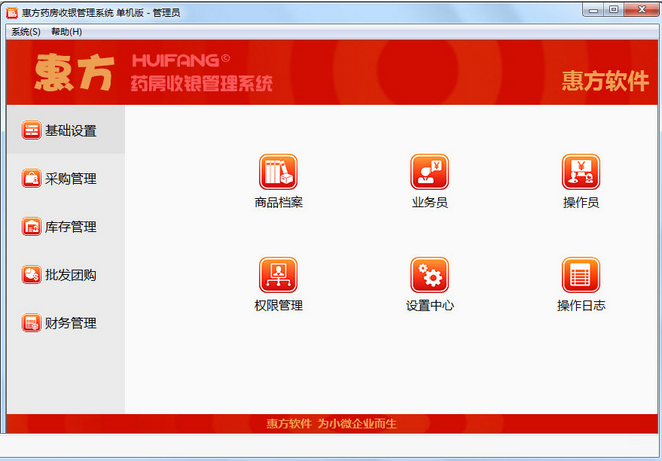
Task: Click the 设置中心 label
Action: (x=430, y=305)
